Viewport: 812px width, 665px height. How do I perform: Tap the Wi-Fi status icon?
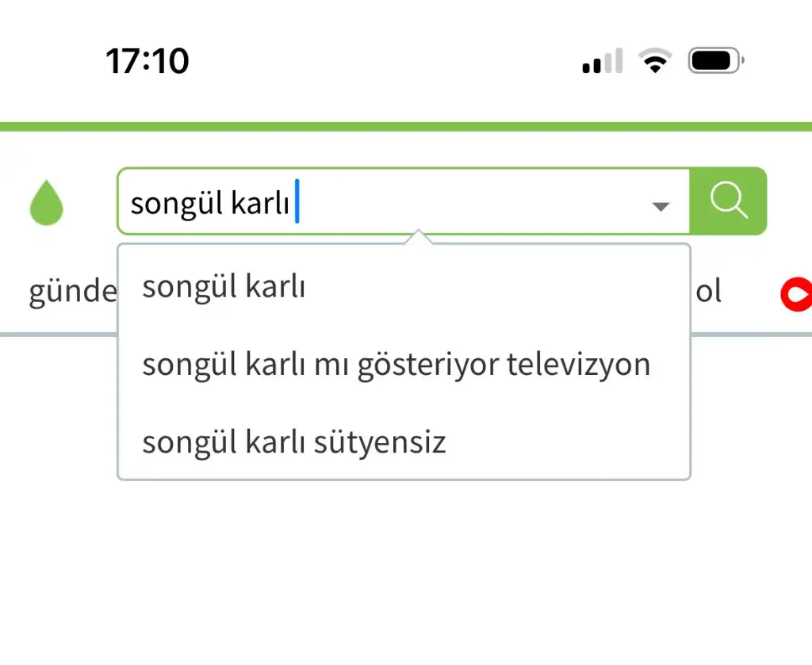pyautogui.click(x=655, y=60)
